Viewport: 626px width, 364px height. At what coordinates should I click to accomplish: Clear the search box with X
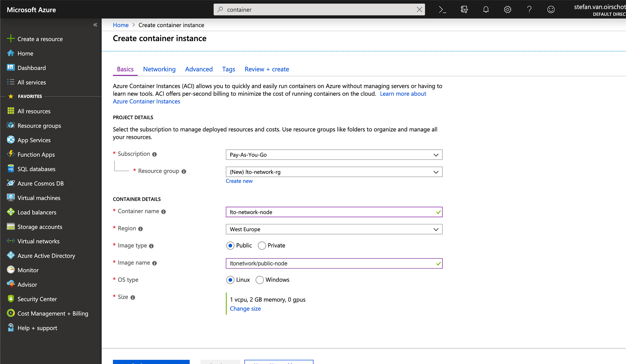tap(419, 10)
